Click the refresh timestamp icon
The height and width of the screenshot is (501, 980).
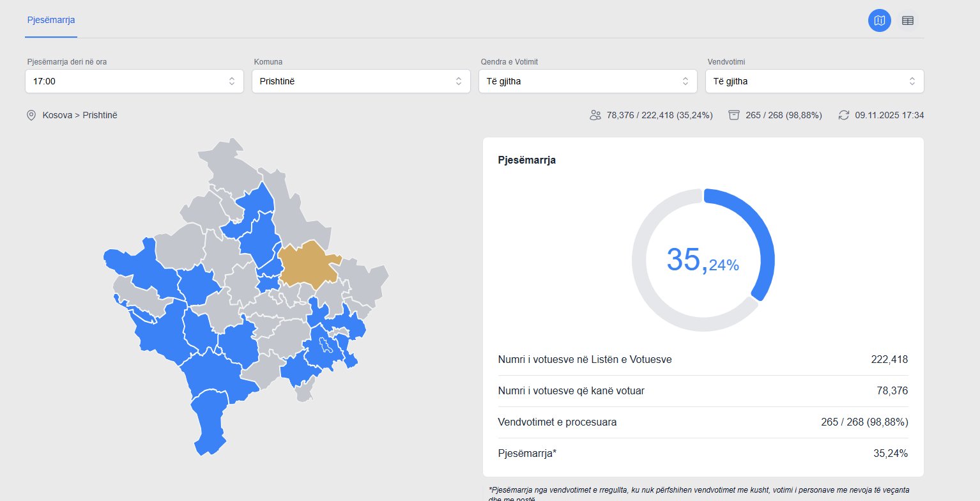844,115
